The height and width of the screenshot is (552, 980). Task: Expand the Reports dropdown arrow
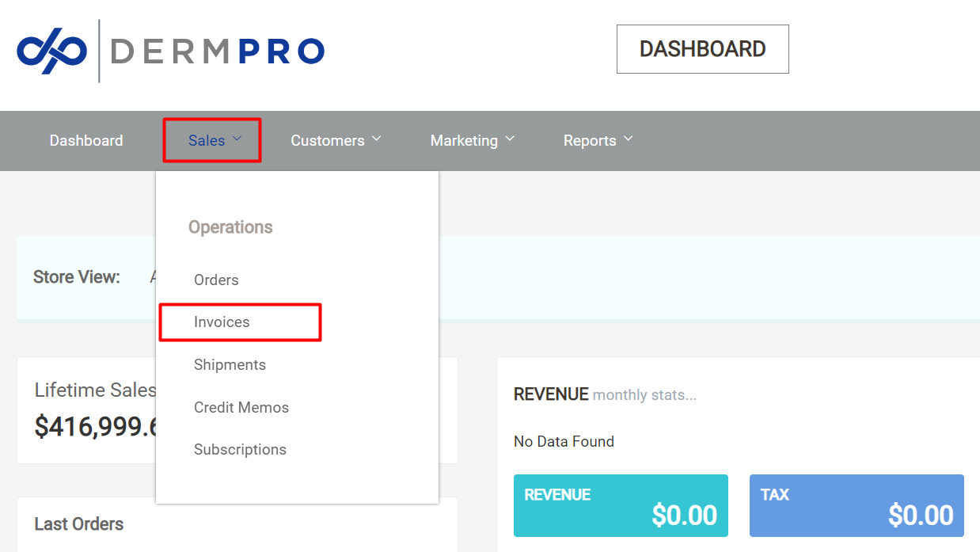(628, 138)
